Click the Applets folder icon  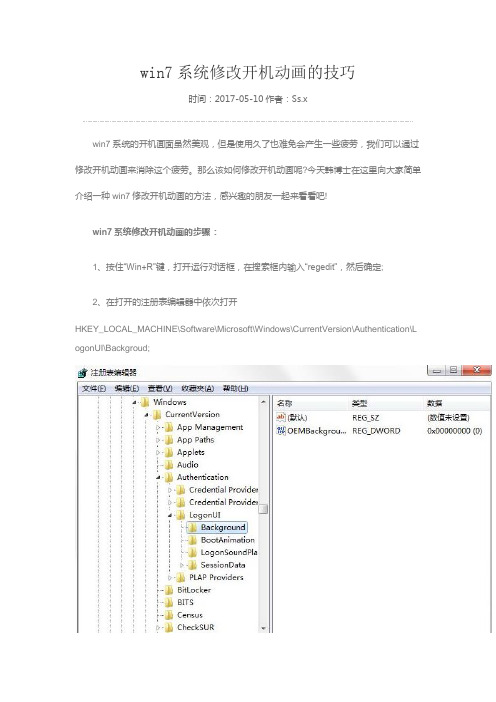click(169, 452)
